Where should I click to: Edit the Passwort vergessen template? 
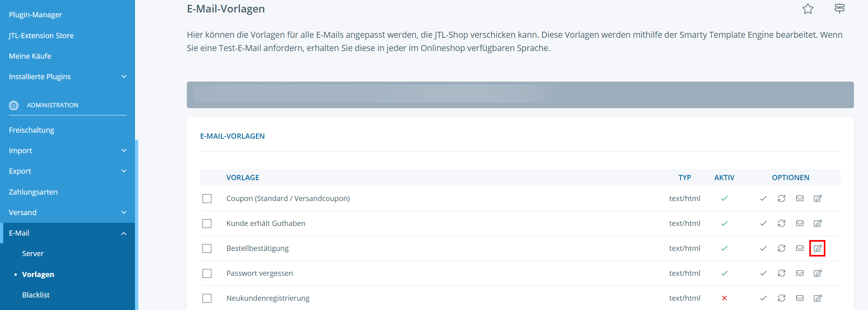tap(817, 273)
